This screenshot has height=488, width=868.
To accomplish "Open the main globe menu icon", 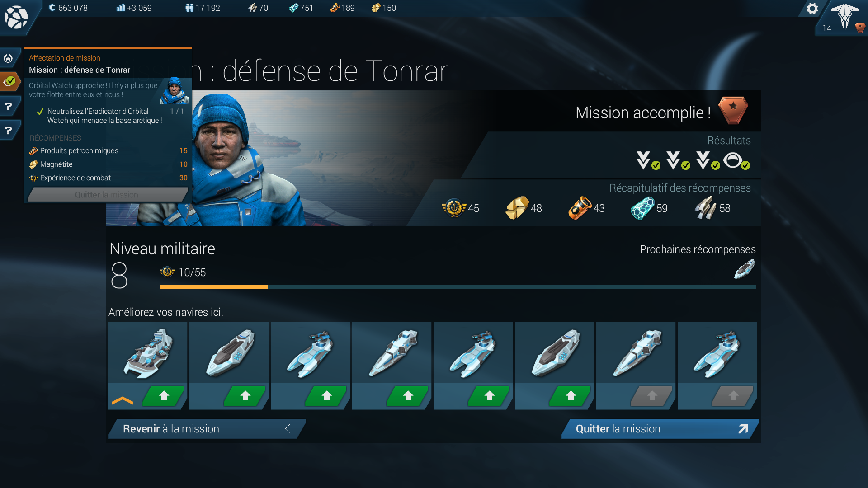I will click(x=16, y=17).
